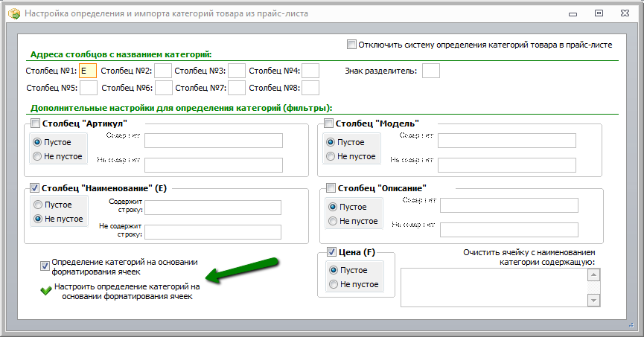Click the contains field in Модель group

507,141
